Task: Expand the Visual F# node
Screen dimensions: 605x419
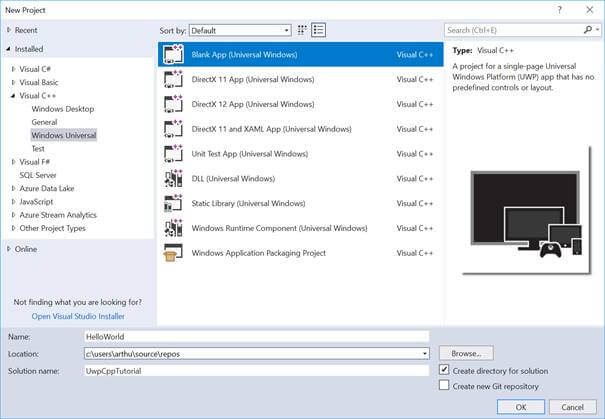Action: (14, 162)
